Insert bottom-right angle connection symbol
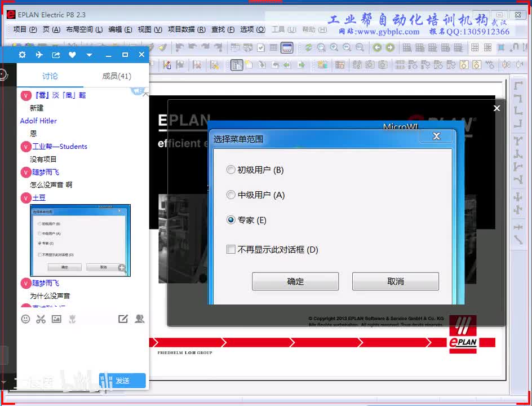 point(518,123)
